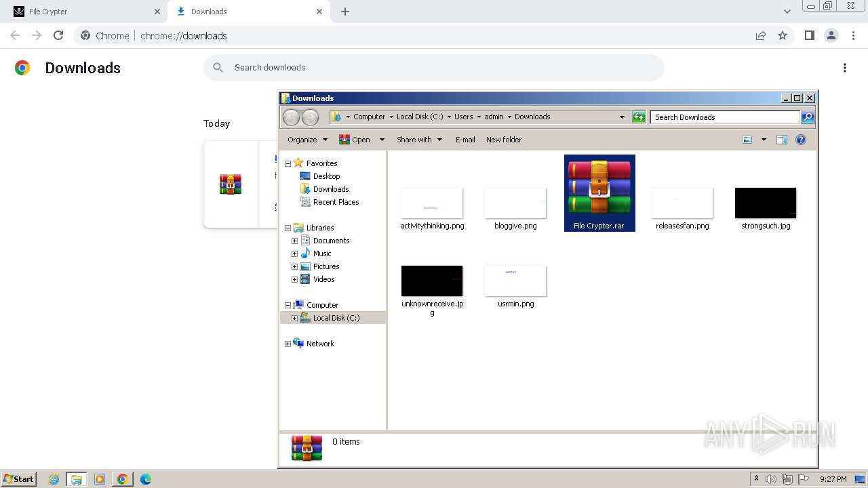
Task: Bookmark this page with the star icon
Action: pos(783,35)
